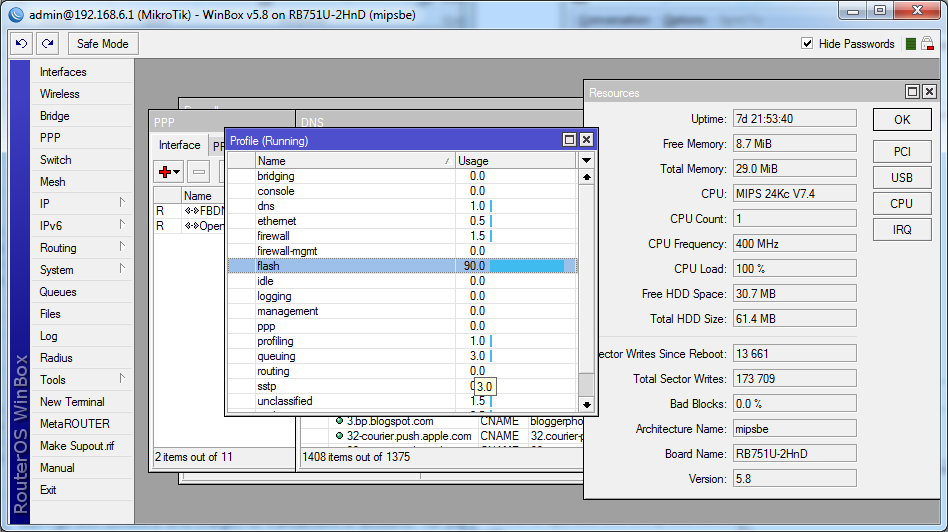Click the green status indicator square

pos(911,44)
